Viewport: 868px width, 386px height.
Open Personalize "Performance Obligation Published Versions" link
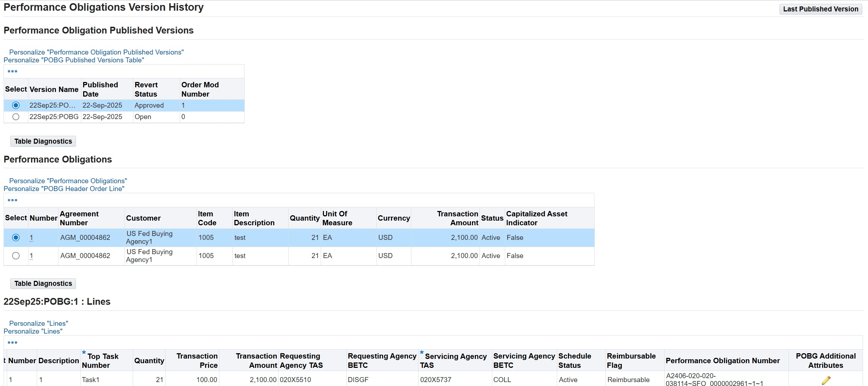click(96, 52)
